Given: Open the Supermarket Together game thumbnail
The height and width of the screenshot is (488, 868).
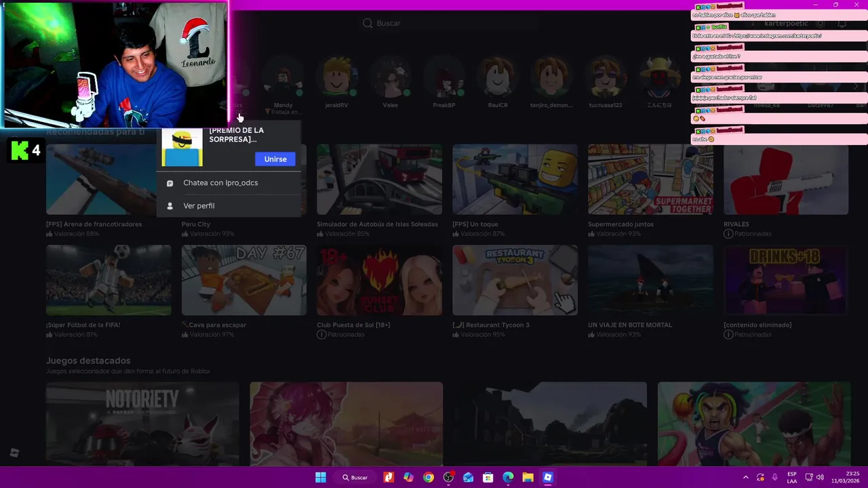Looking at the screenshot, I should [650, 180].
